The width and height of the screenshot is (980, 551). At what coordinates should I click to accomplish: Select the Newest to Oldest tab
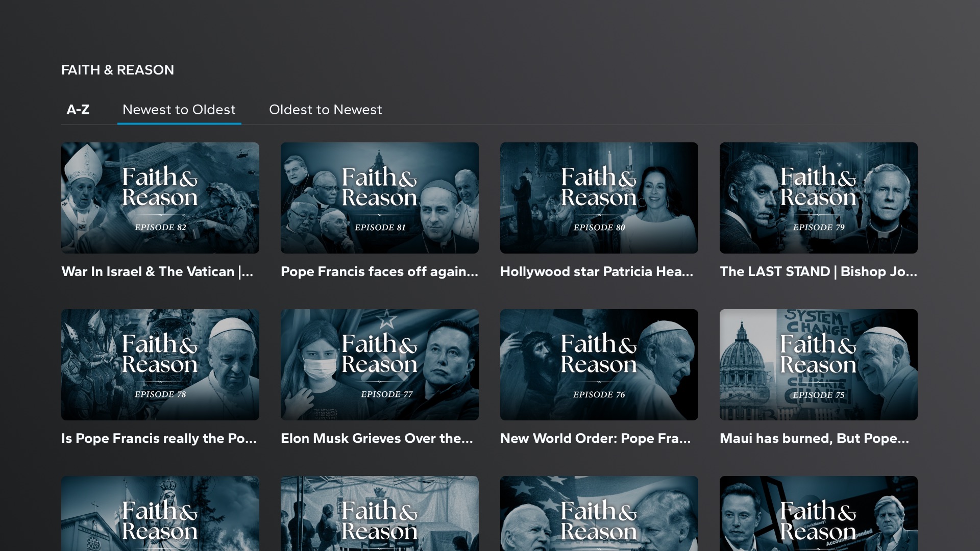coord(179,110)
